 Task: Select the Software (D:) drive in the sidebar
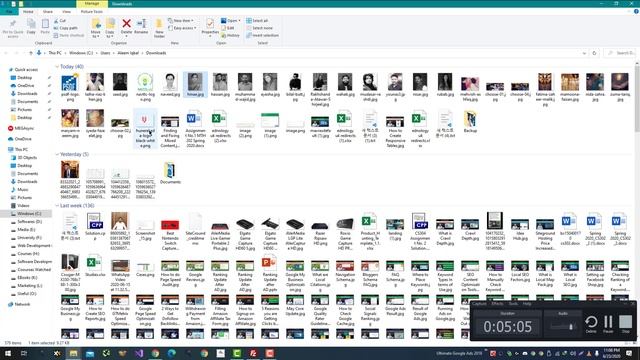point(29,222)
